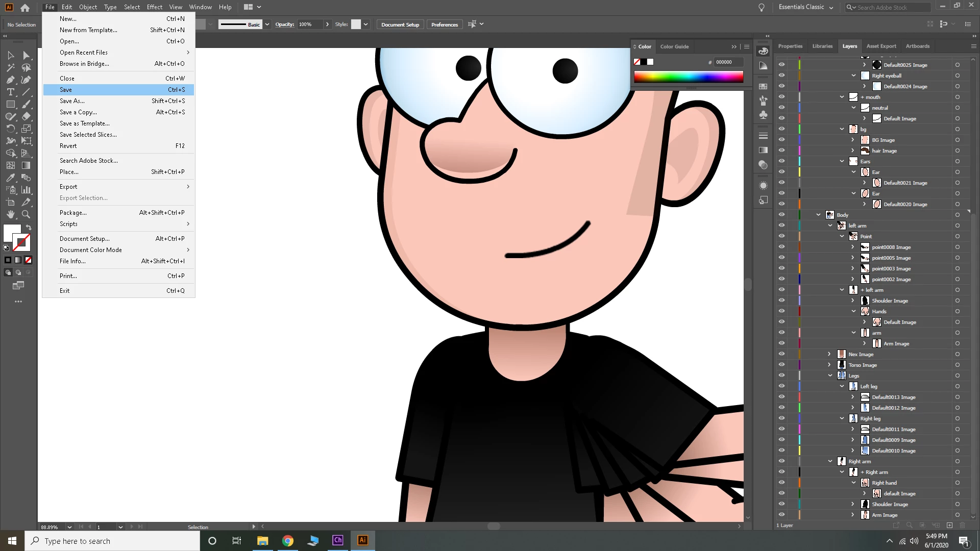Select the Zoom tool in toolbar
The height and width of the screenshot is (551, 980).
(26, 214)
